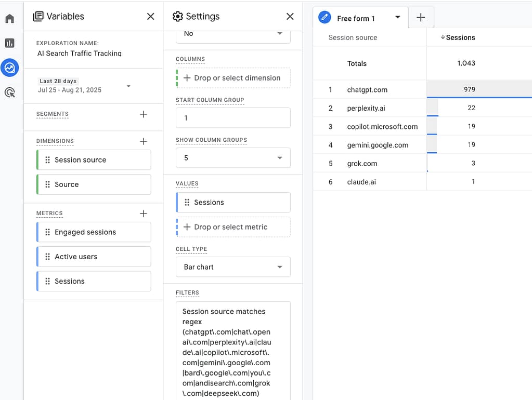The image size is (532, 400).
Task: Click sort arrow on Sessions column
Action: (443, 37)
